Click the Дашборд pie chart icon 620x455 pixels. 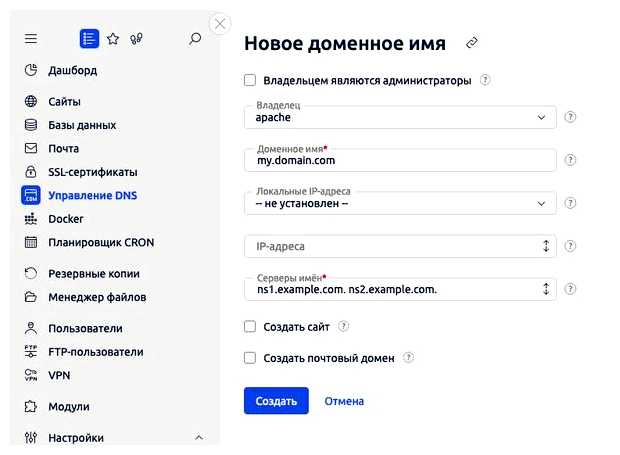(x=31, y=70)
